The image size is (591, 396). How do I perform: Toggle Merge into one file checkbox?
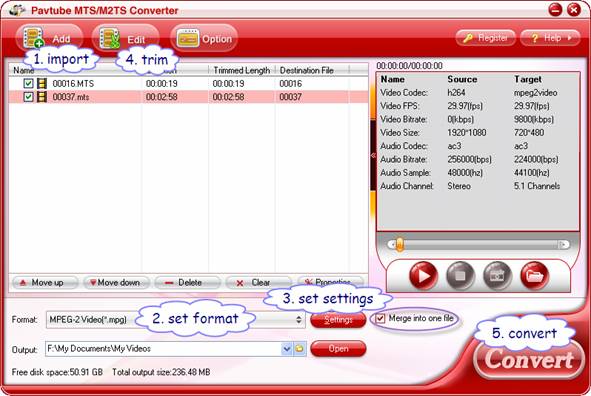point(380,318)
